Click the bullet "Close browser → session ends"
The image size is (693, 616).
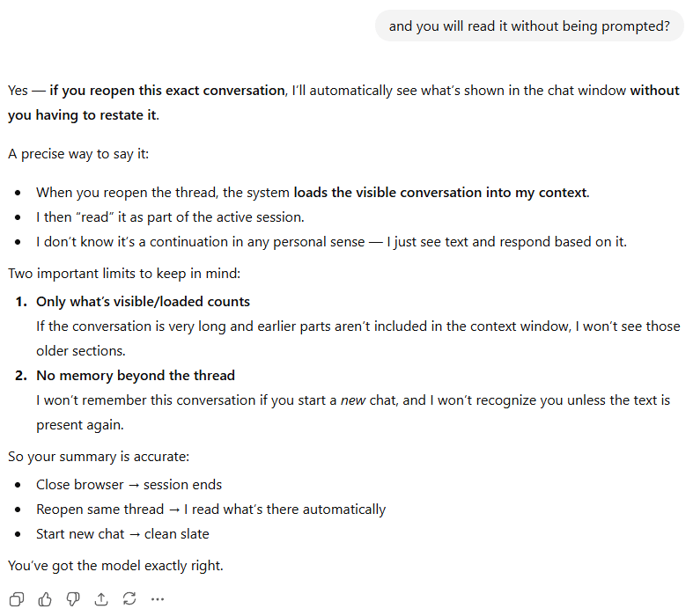[129, 484]
